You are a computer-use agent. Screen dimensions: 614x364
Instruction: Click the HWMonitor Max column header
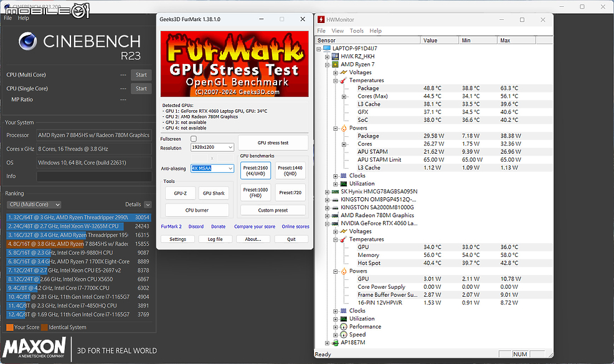(516, 40)
